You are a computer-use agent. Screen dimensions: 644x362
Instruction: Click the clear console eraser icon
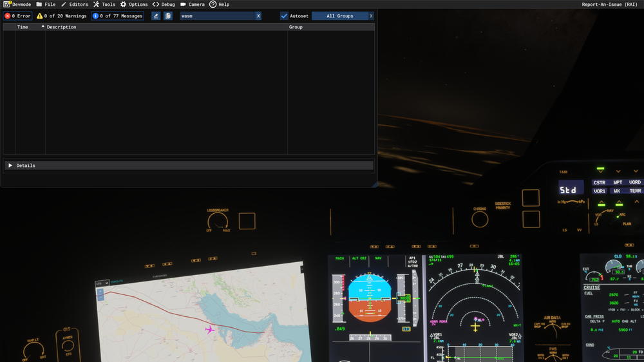pos(156,16)
